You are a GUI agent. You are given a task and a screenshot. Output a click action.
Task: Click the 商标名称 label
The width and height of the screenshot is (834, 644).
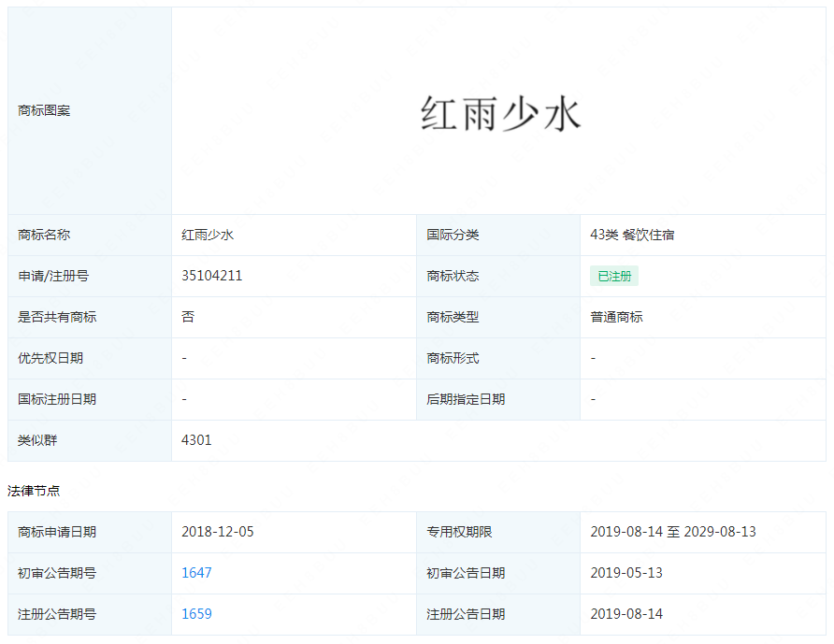coord(44,235)
